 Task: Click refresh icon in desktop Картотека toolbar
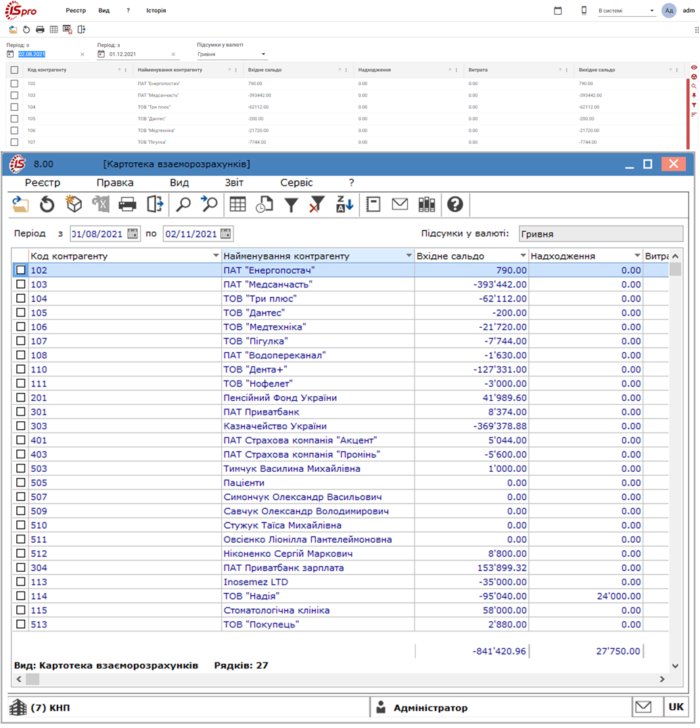pyautogui.click(x=47, y=205)
